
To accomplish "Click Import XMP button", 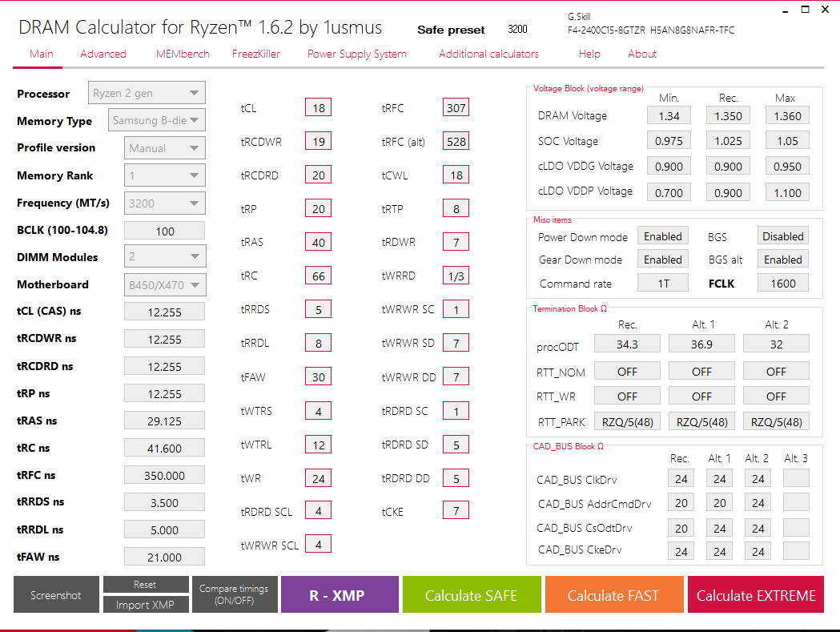I will (x=146, y=605).
